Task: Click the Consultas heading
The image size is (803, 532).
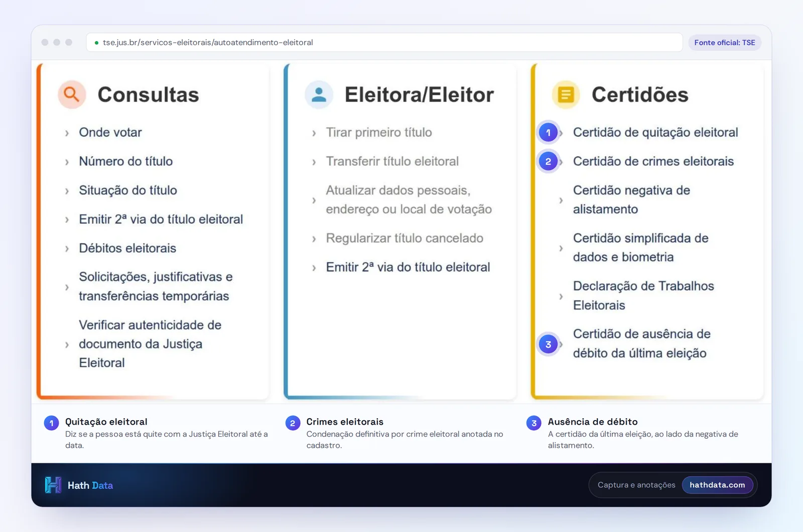Action: pyautogui.click(x=148, y=95)
